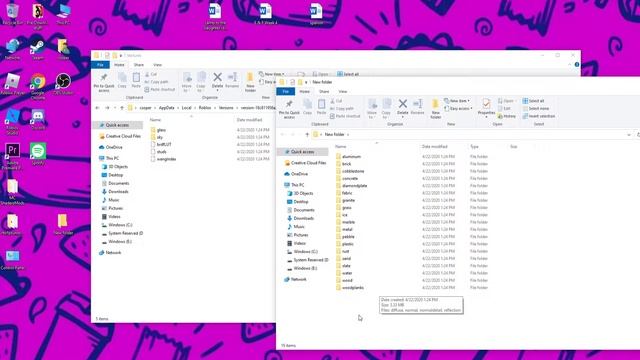Select the wangIndex file in textures window

click(163, 159)
